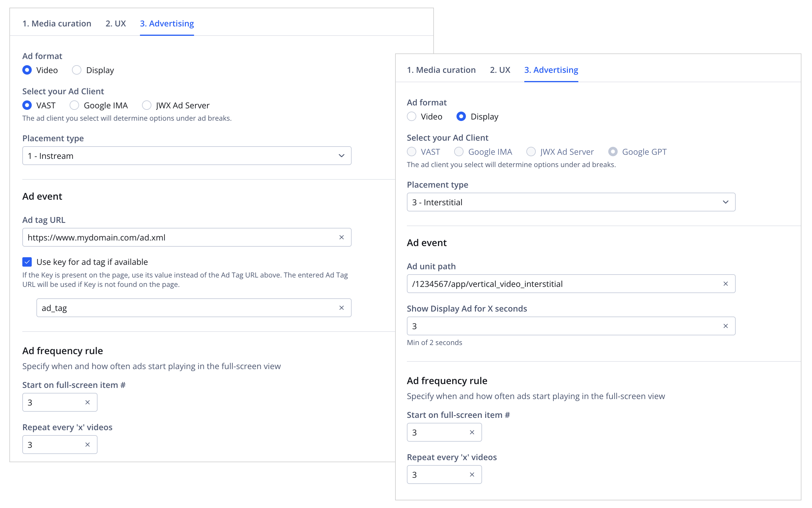This screenshot has height=508, width=812.
Task: Clear the Ad unit path field
Action: coord(725,284)
